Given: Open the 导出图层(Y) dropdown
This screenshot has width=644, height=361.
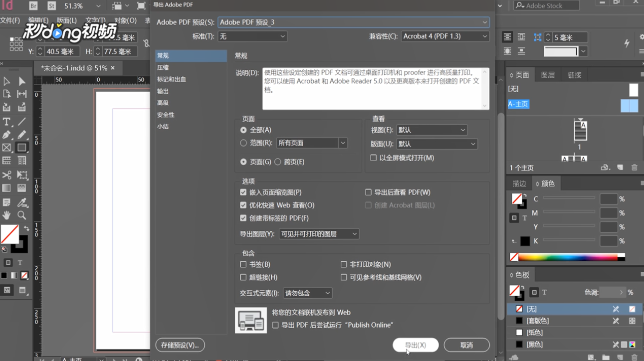Looking at the screenshot, I should 319,234.
